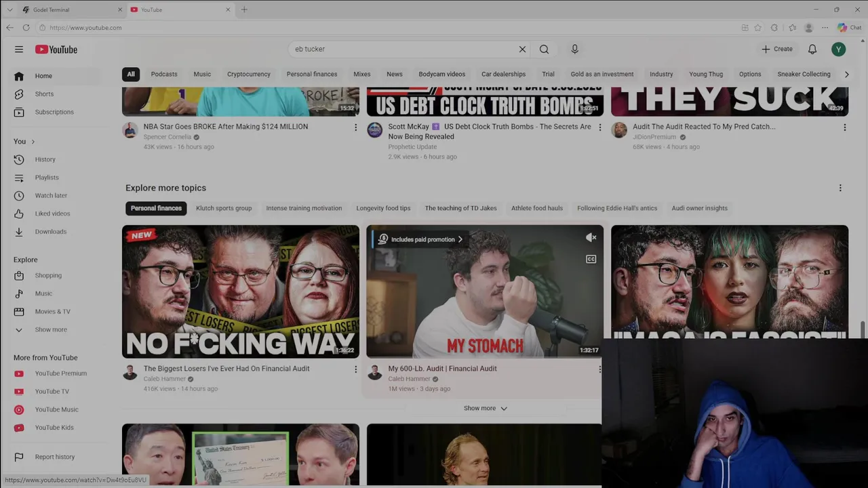
Task: Open options menu for Scott McKay video
Action: pos(599,127)
